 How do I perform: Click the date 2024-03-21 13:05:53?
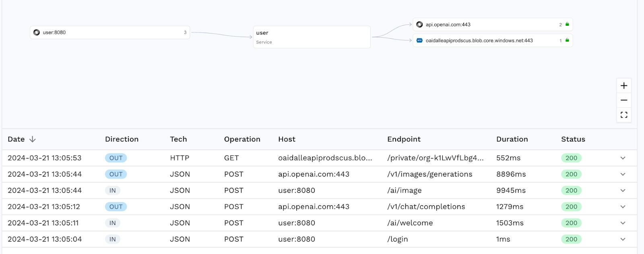click(x=45, y=158)
